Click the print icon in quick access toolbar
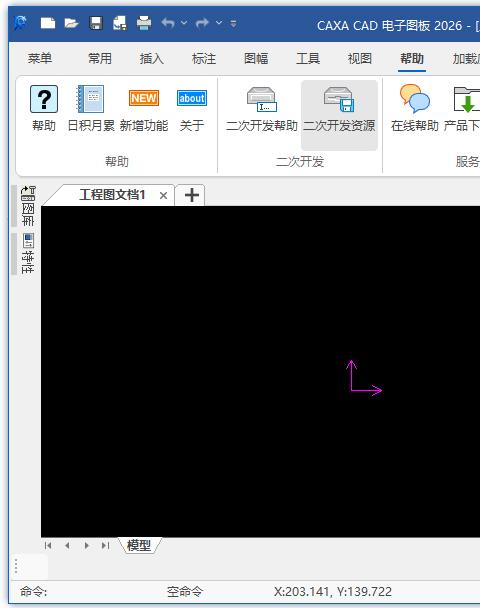This screenshot has height=608, width=480. (x=144, y=23)
